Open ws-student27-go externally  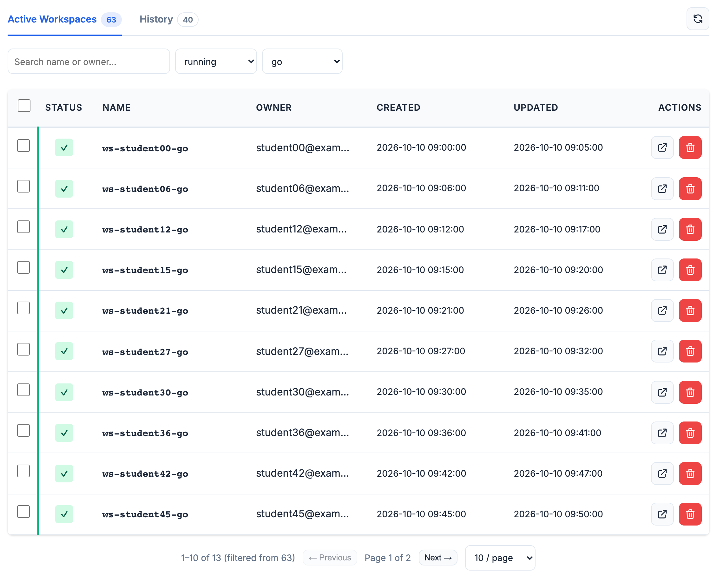tap(662, 351)
